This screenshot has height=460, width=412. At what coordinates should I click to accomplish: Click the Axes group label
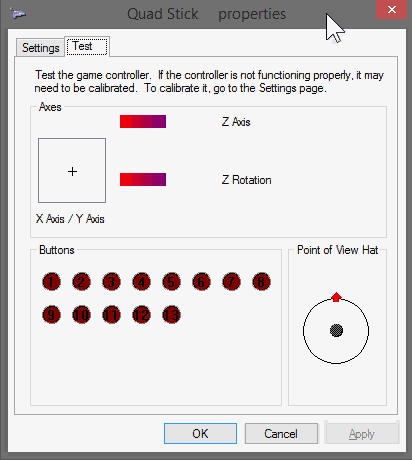pyautogui.click(x=50, y=107)
